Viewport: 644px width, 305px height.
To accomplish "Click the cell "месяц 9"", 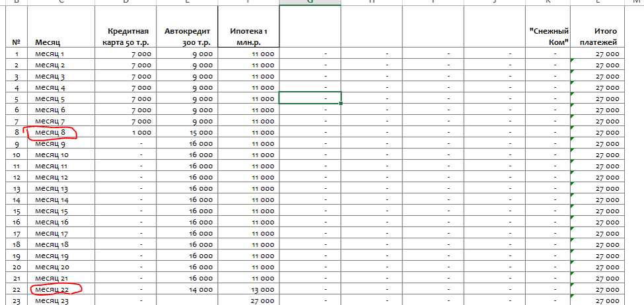I will [x=61, y=143].
